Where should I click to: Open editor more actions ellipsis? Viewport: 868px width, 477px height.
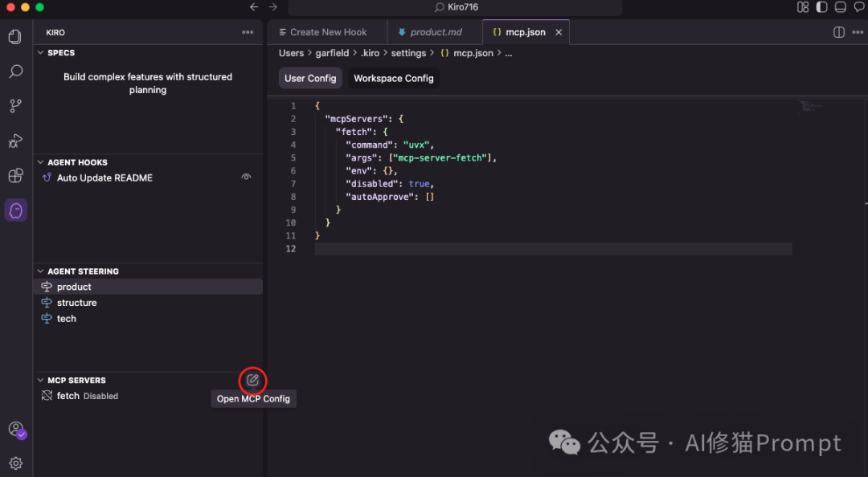click(x=858, y=32)
